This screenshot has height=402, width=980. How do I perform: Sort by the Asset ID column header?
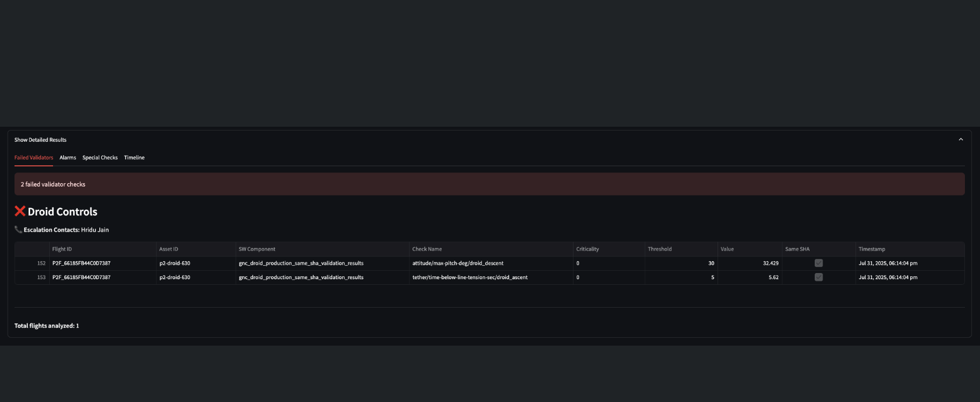196,249
